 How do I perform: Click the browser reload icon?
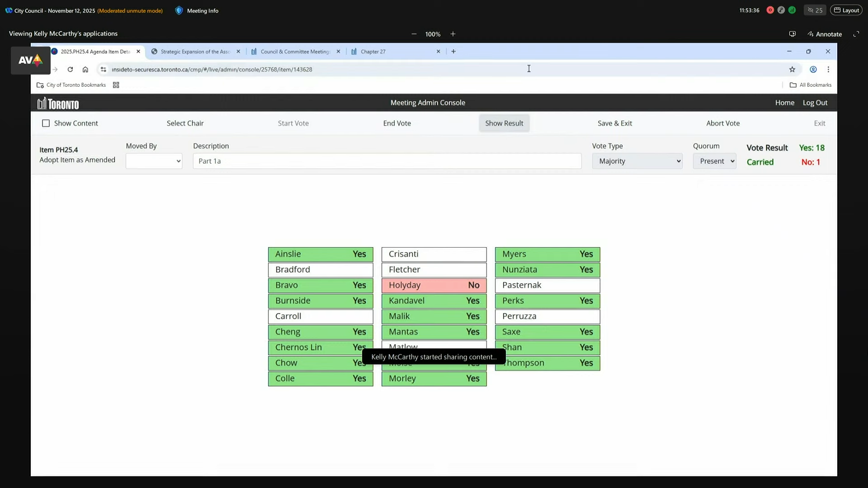70,70
